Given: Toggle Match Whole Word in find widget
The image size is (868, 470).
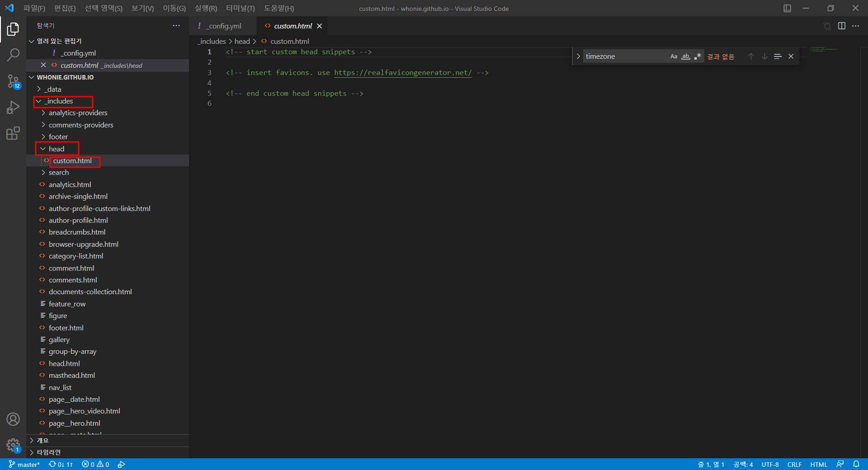Looking at the screenshot, I should [x=686, y=56].
